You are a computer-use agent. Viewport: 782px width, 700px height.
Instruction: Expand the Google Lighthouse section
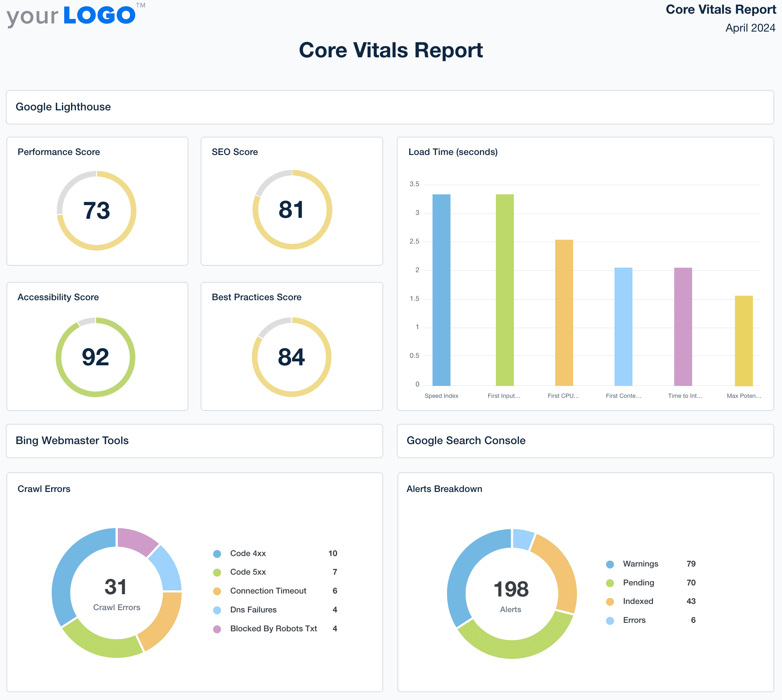pos(63,107)
